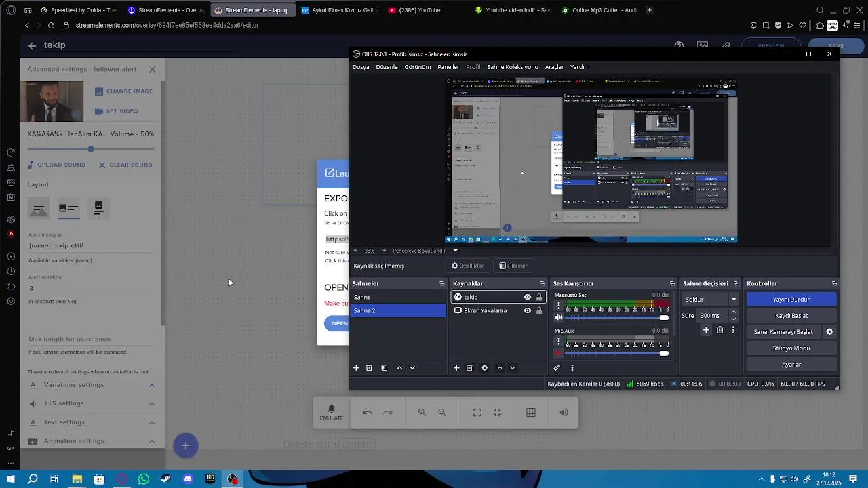868x488 pixels.
Task: Move scene down with the arrow
Action: 412,368
